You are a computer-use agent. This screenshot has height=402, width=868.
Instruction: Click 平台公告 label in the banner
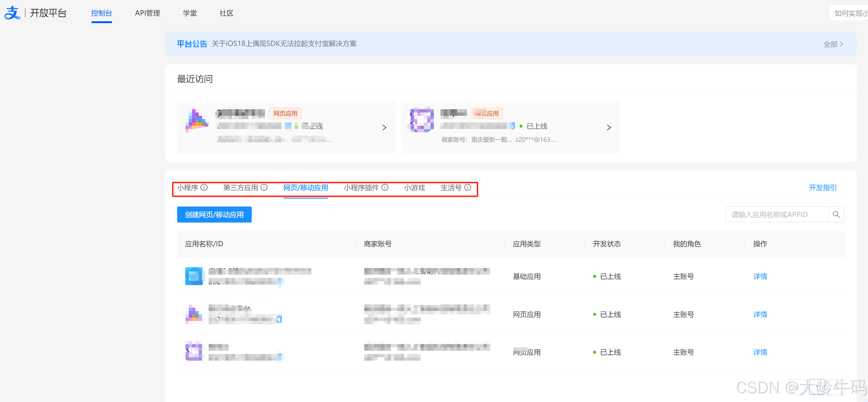pyautogui.click(x=192, y=44)
